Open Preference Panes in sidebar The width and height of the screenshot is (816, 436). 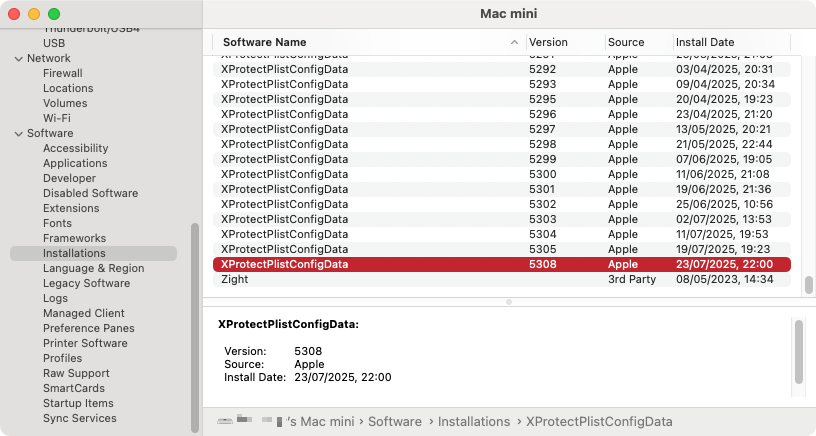click(x=88, y=328)
